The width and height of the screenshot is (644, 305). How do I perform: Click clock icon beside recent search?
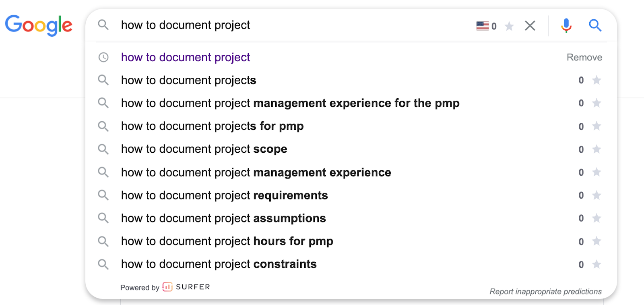point(103,57)
